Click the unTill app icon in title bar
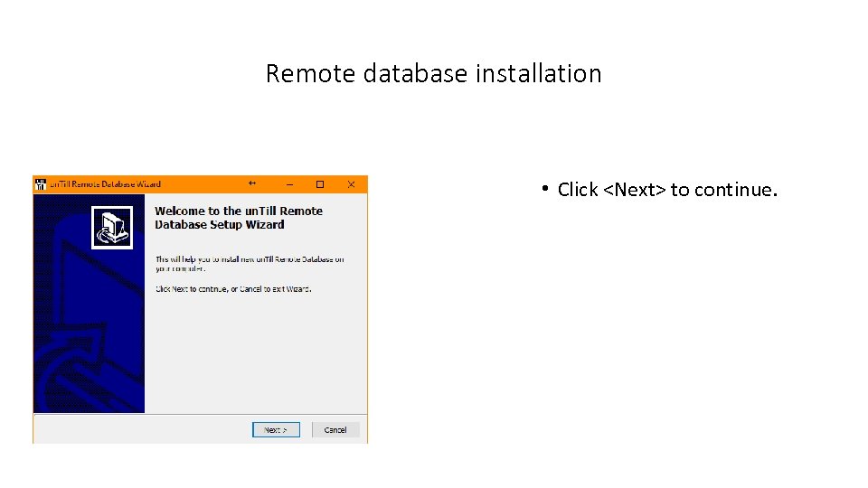868x488 pixels. 40,184
